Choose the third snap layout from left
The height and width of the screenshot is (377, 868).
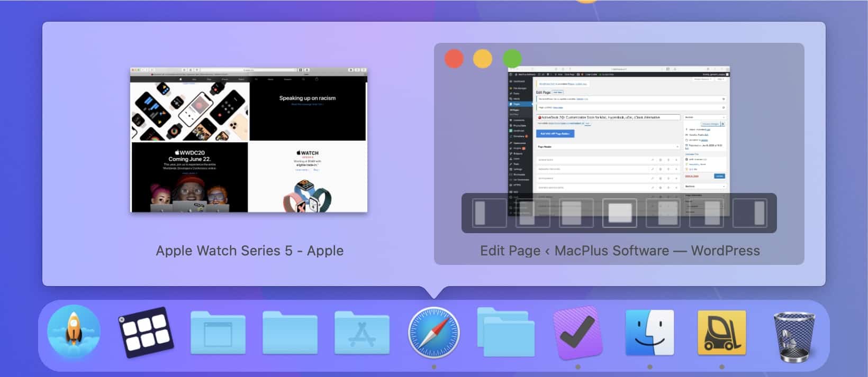[x=576, y=213]
